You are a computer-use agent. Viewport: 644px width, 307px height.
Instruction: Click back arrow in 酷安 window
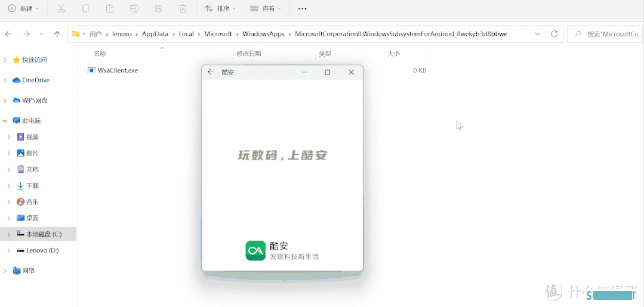pyautogui.click(x=211, y=72)
